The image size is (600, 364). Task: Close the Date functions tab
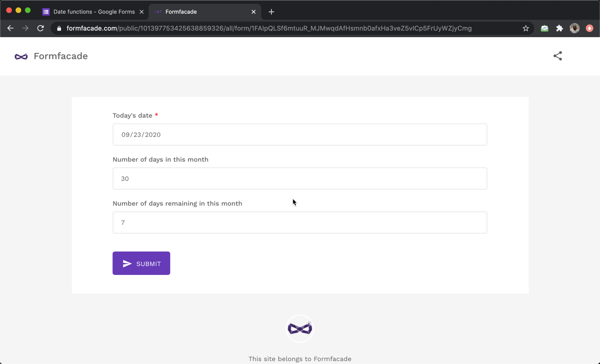(142, 12)
